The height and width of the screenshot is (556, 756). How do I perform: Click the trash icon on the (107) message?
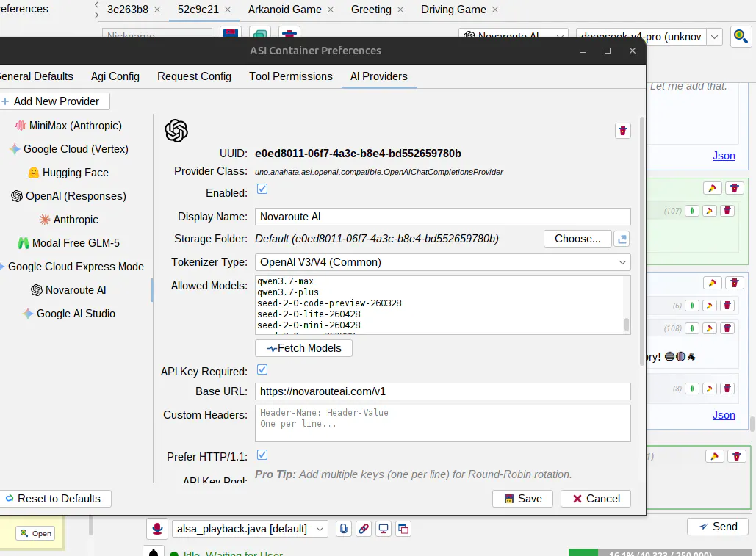coord(727,211)
